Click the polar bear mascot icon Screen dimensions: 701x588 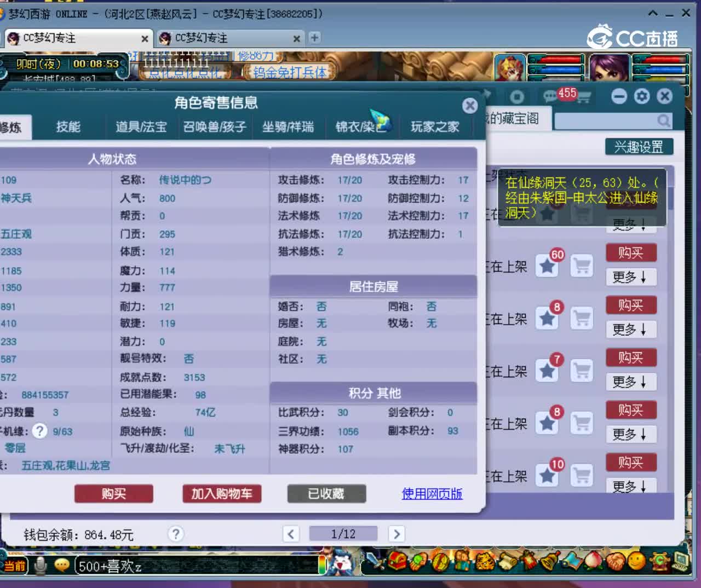[x=343, y=564]
